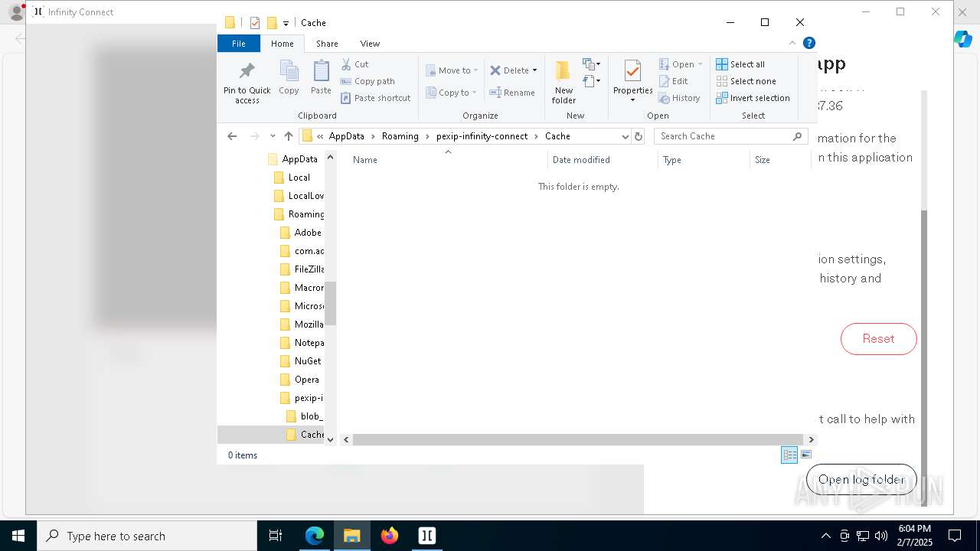
Task: Show file History
Action: tap(680, 98)
